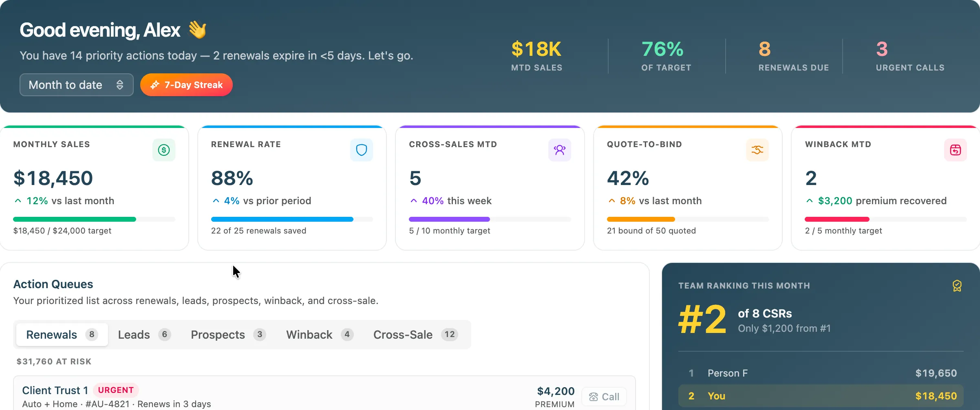Click the URGENT badge on Client Trust 1
The image size is (980, 410).
click(116, 390)
